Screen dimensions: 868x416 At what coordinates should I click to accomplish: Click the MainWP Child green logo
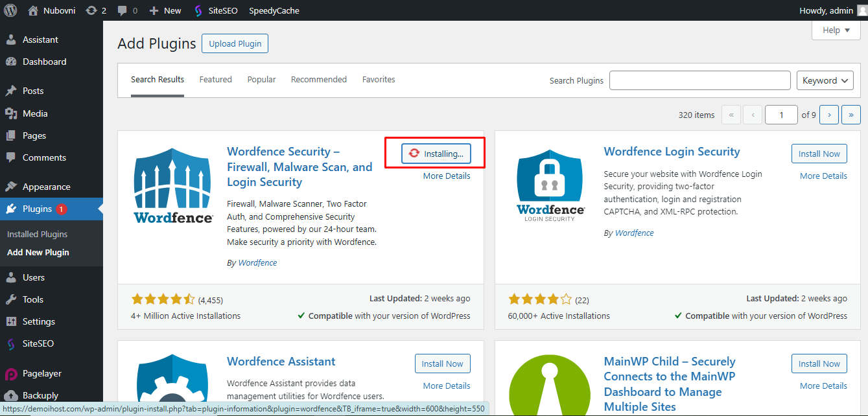pyautogui.click(x=550, y=384)
